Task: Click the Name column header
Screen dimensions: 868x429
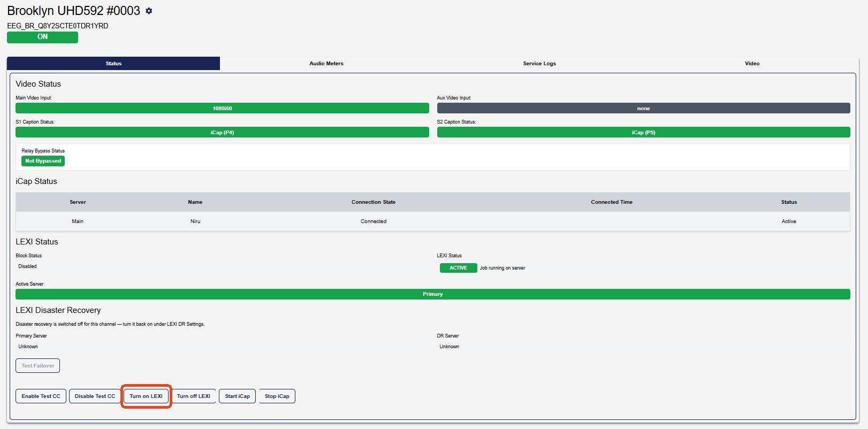Action: 195,202
